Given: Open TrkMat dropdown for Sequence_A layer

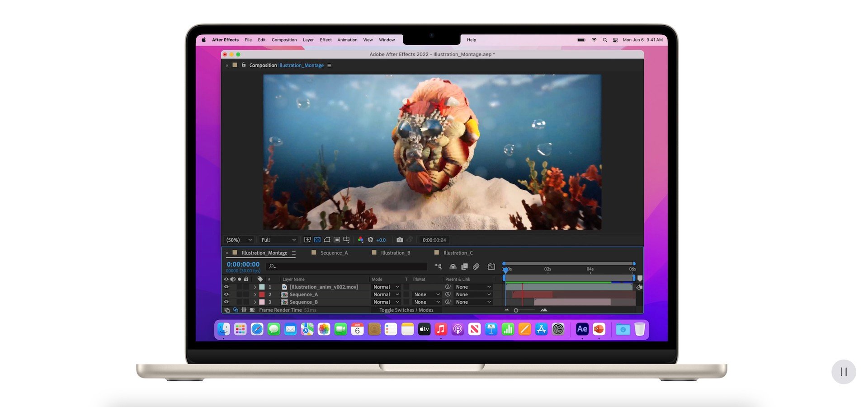Looking at the screenshot, I should [x=427, y=295].
